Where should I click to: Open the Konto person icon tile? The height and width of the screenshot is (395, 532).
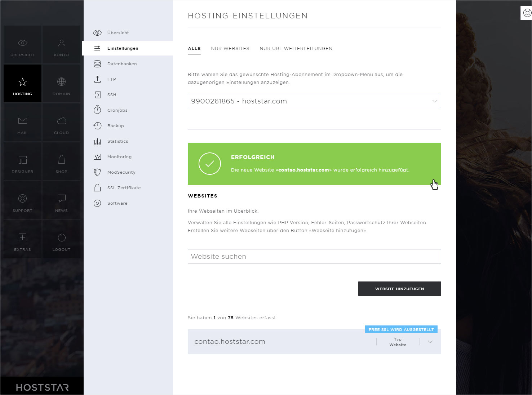61,45
